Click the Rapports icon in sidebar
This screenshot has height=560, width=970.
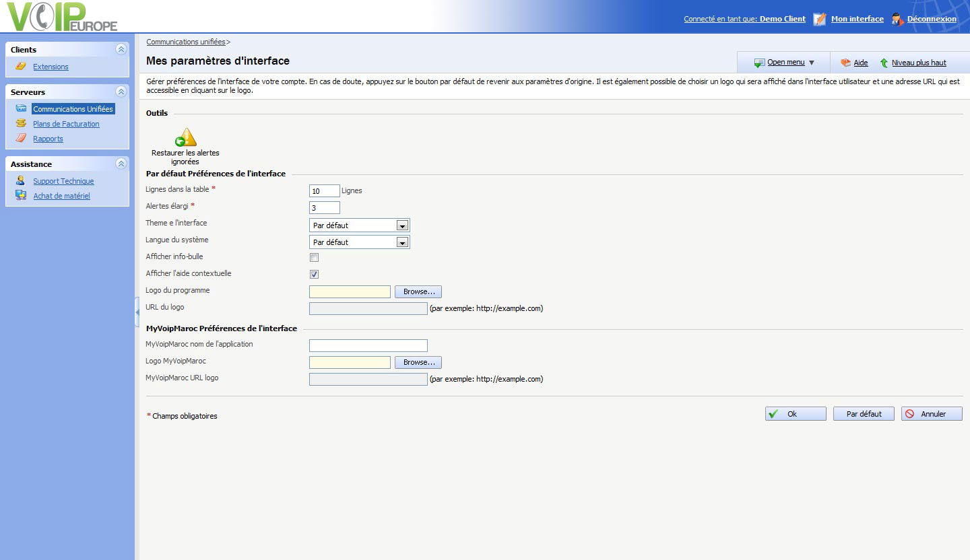[21, 139]
